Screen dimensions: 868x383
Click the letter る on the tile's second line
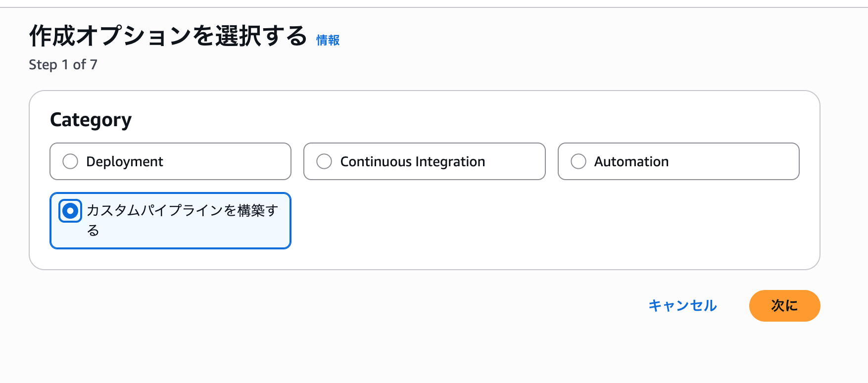93,231
